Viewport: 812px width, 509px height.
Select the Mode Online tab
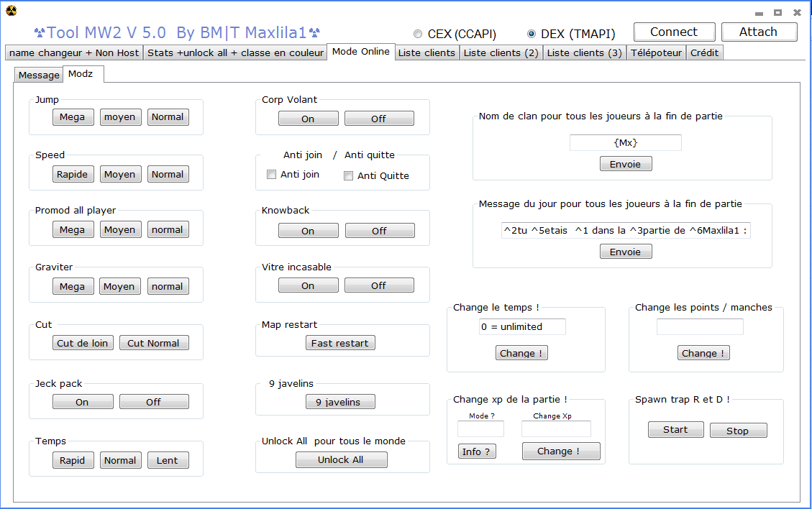pos(361,52)
